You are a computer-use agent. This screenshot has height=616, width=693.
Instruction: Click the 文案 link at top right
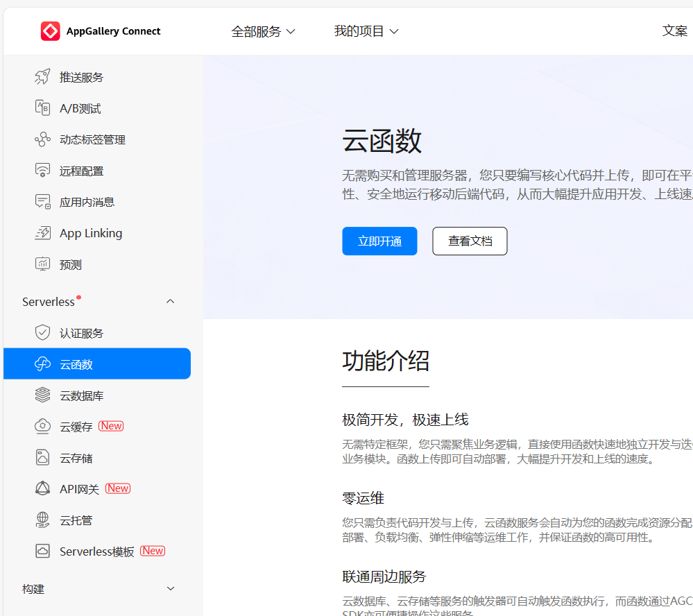(675, 31)
